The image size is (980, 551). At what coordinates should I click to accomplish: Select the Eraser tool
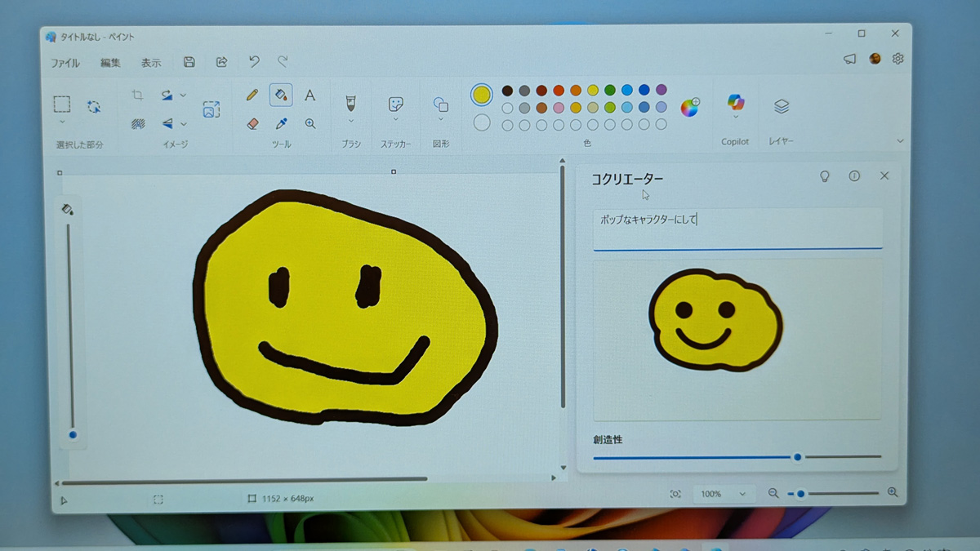(252, 124)
